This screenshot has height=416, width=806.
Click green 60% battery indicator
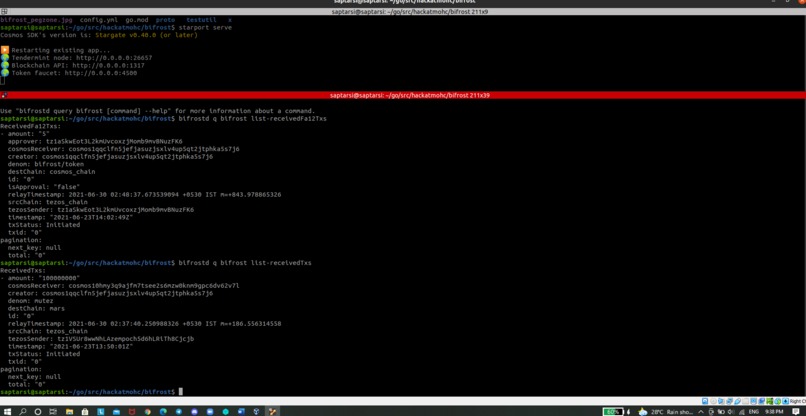click(x=613, y=412)
